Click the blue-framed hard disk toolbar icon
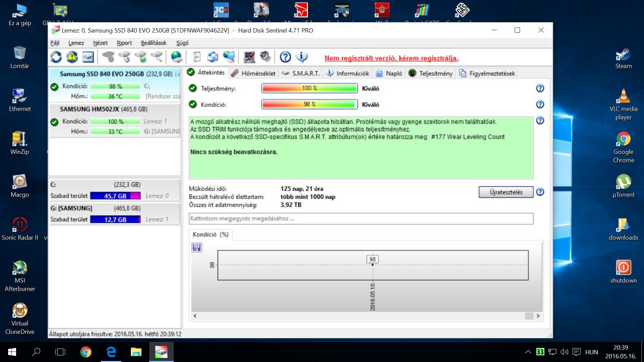The height and width of the screenshot is (362, 644). pos(88,57)
